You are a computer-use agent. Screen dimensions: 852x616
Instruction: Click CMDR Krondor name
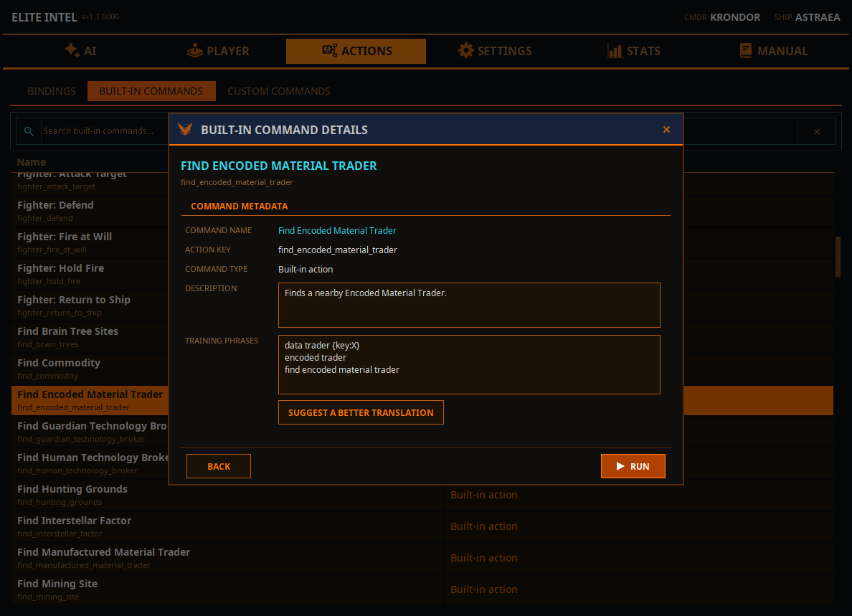[x=734, y=17]
